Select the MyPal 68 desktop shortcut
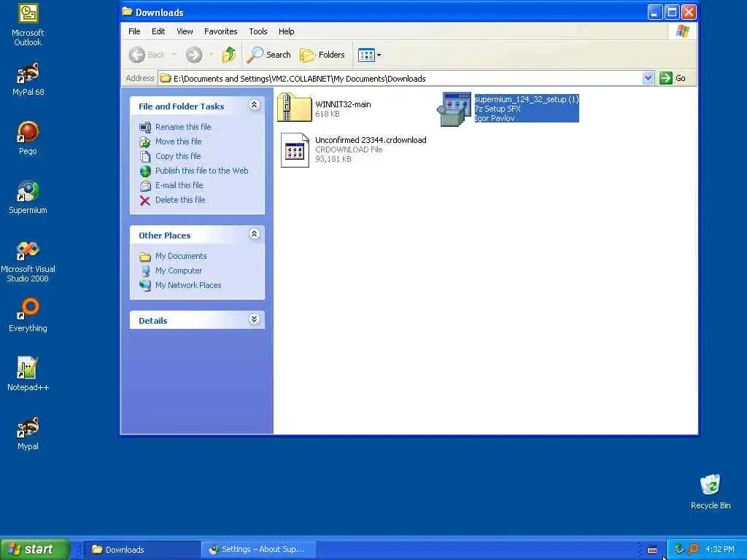The image size is (747, 560). [x=28, y=79]
